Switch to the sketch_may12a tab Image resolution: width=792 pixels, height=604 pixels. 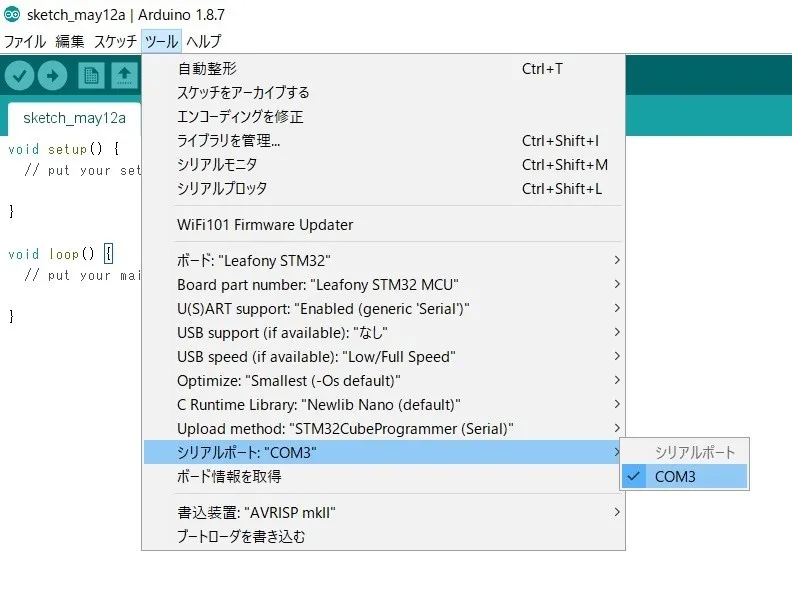pyautogui.click(x=74, y=118)
